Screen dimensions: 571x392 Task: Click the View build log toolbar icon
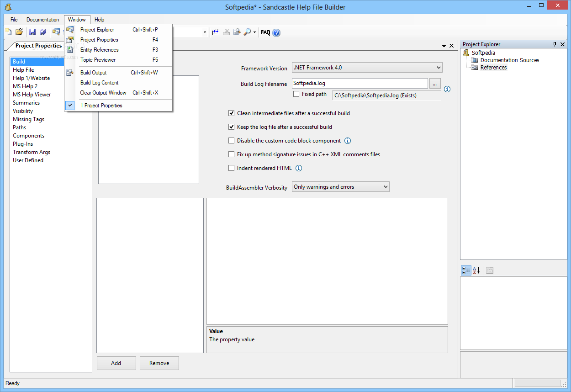[x=237, y=32]
